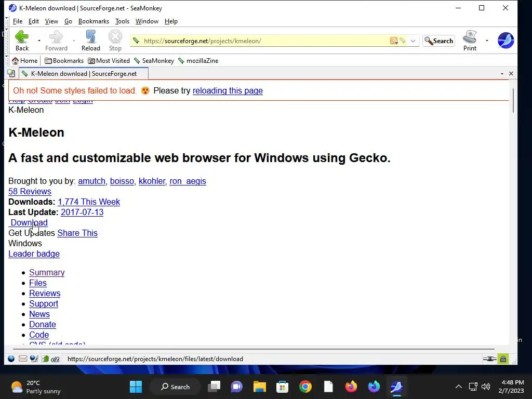Open the Window menu
The image size is (532, 399).
coord(147,21)
